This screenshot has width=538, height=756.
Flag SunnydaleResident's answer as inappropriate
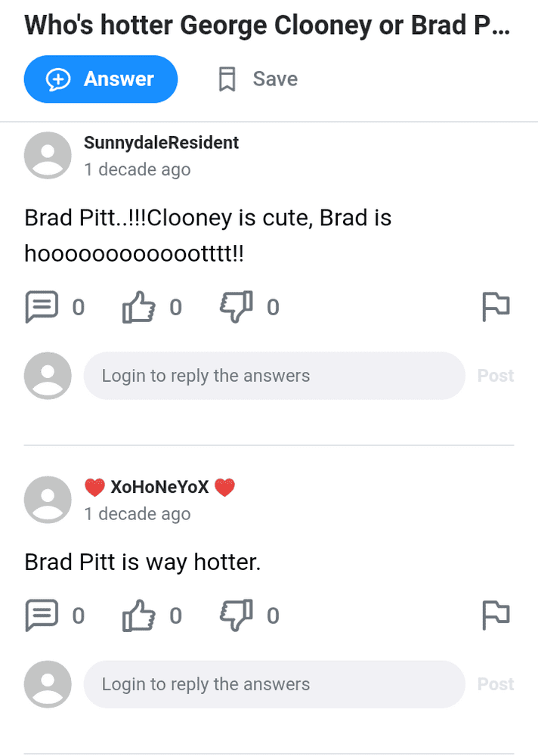coord(496,307)
